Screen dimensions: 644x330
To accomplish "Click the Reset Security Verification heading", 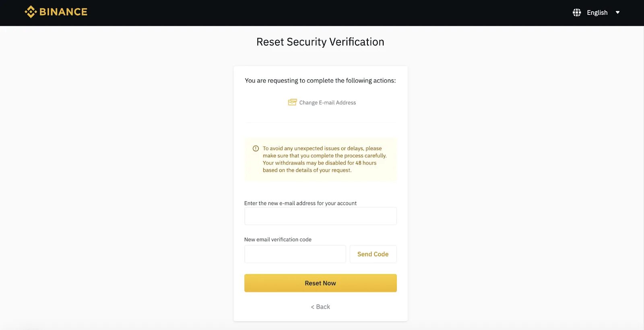I will pos(320,42).
